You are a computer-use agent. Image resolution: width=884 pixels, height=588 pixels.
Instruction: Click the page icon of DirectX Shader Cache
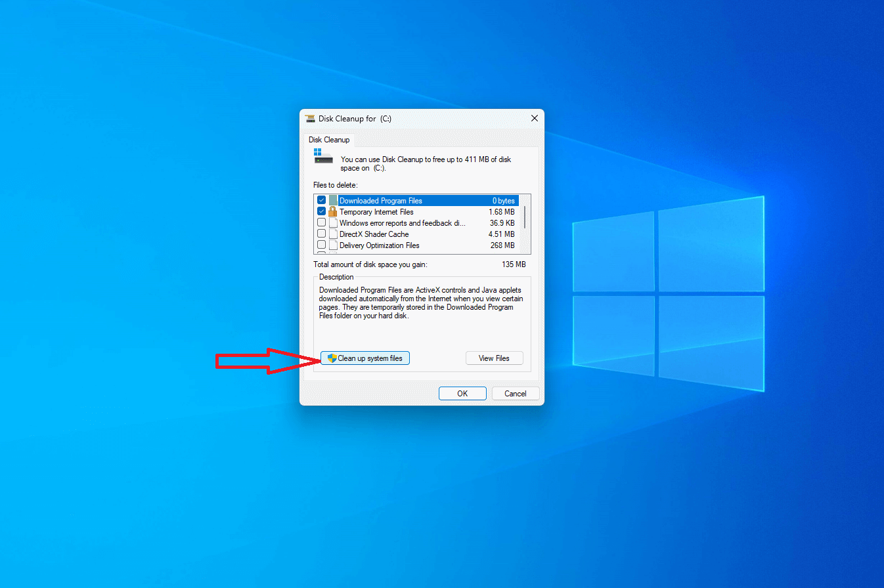tap(333, 234)
